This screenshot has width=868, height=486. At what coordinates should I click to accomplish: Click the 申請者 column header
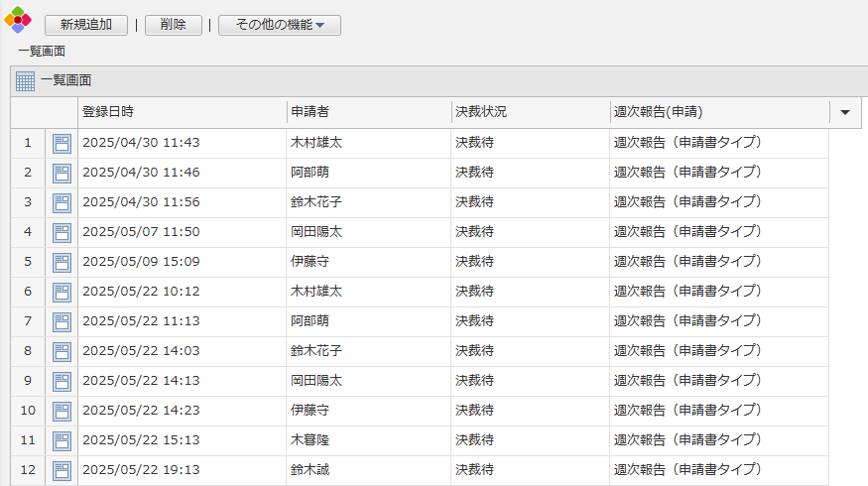point(367,112)
